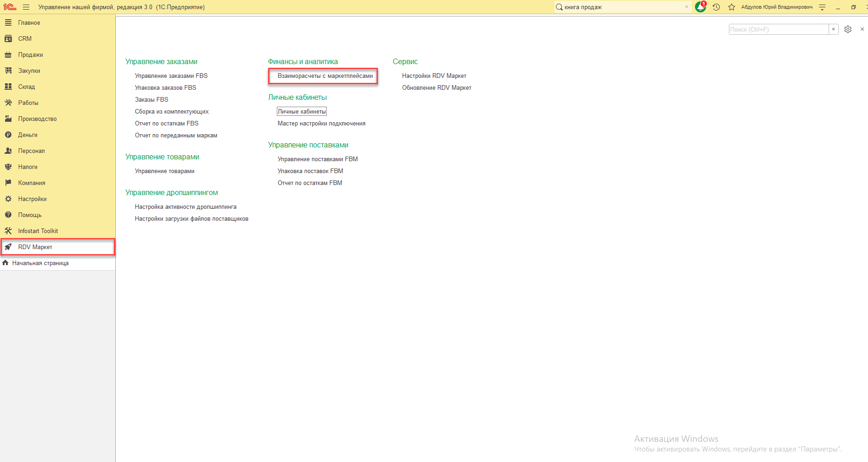868x462 pixels.
Task: Open Управление заказами FBS
Action: 171,76
